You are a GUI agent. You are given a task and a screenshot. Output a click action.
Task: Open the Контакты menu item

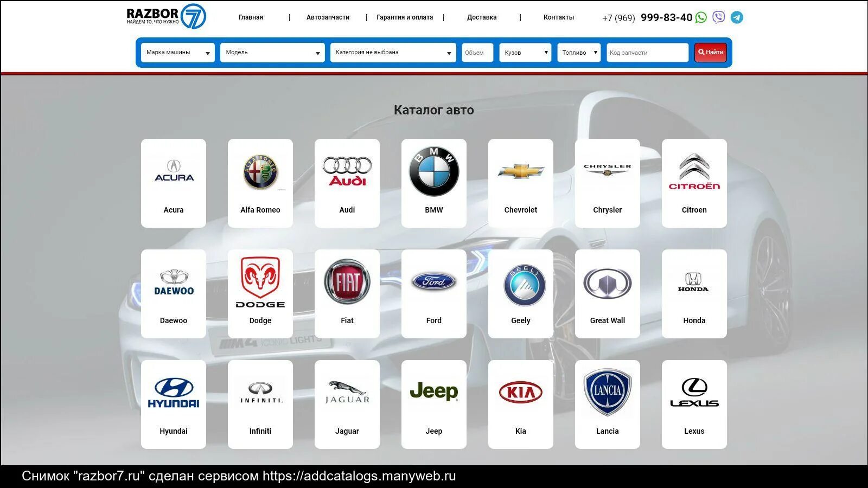[x=559, y=17]
